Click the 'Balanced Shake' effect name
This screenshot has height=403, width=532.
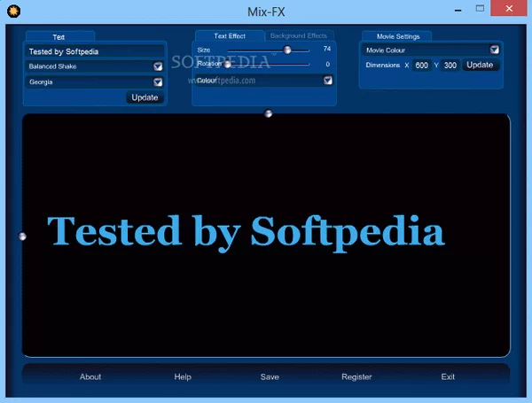click(x=52, y=66)
